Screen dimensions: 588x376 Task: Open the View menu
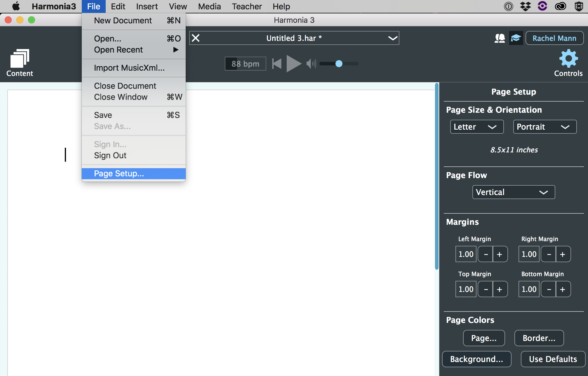[x=178, y=6]
